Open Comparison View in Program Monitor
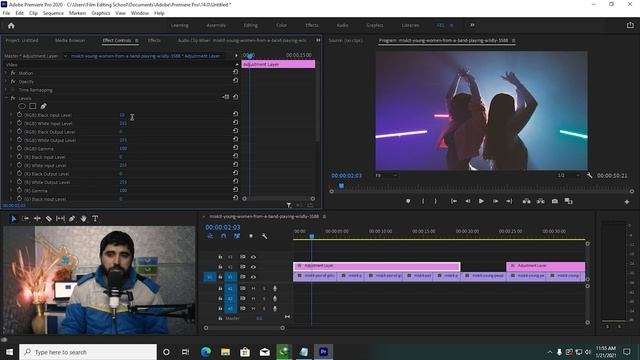640x360 pixels. click(568, 201)
